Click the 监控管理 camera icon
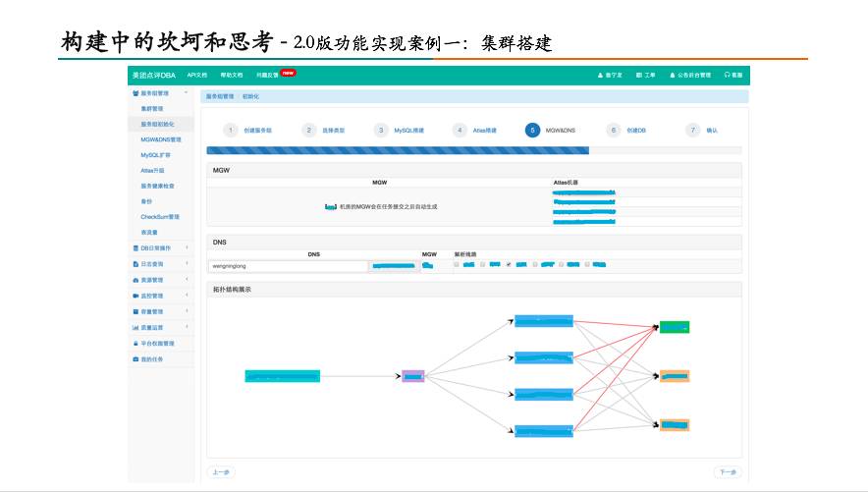The height and width of the screenshot is (492, 868). click(136, 297)
